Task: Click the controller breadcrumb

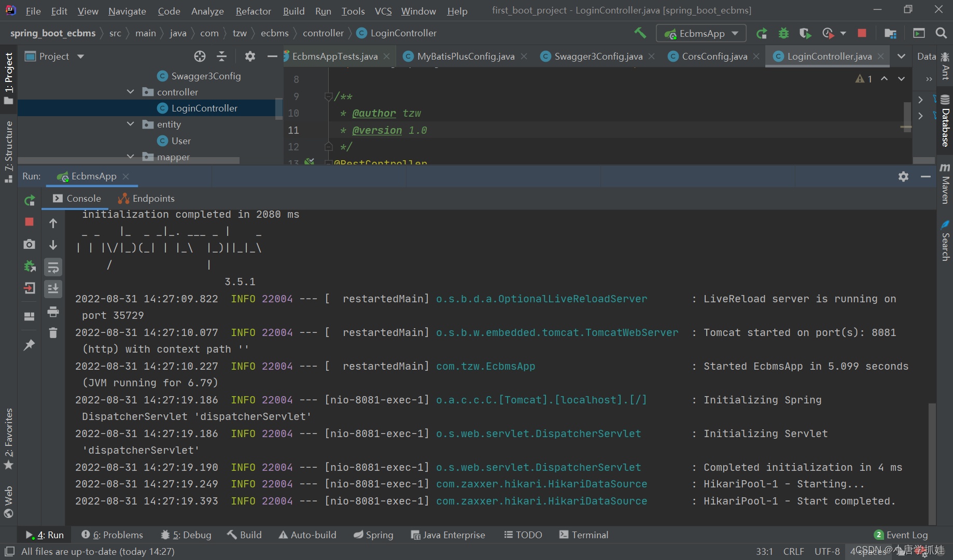Action: 323,33
